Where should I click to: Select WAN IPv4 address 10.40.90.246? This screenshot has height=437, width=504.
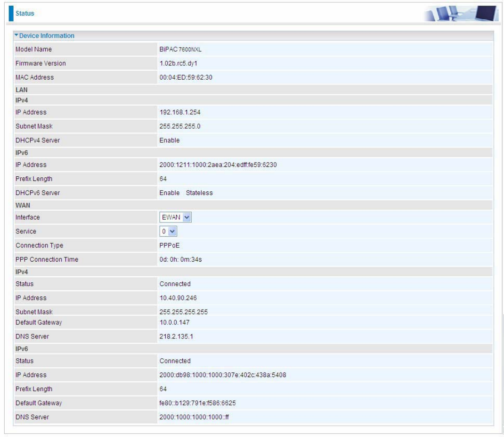pos(178,298)
